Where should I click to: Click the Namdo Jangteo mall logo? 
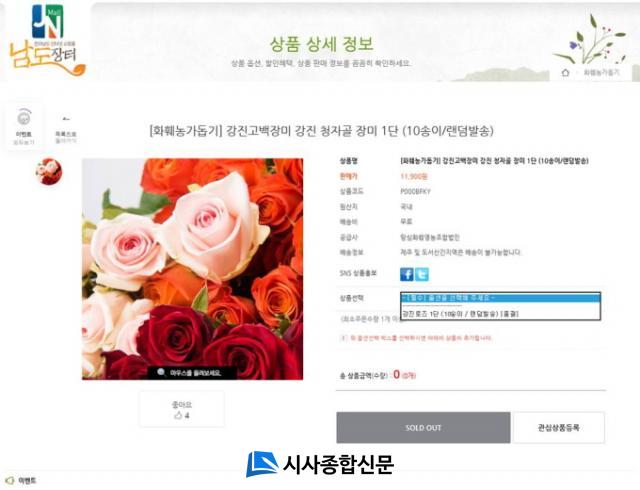(48, 41)
